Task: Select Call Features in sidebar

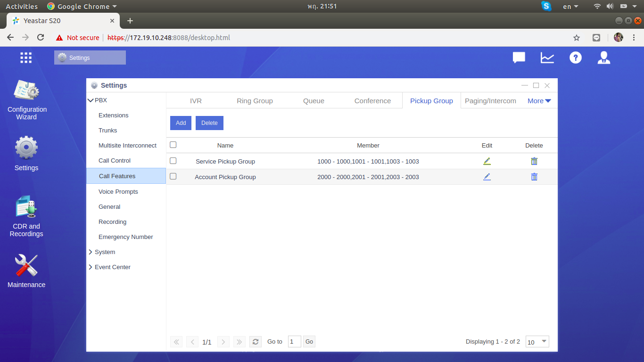Action: tap(126, 176)
